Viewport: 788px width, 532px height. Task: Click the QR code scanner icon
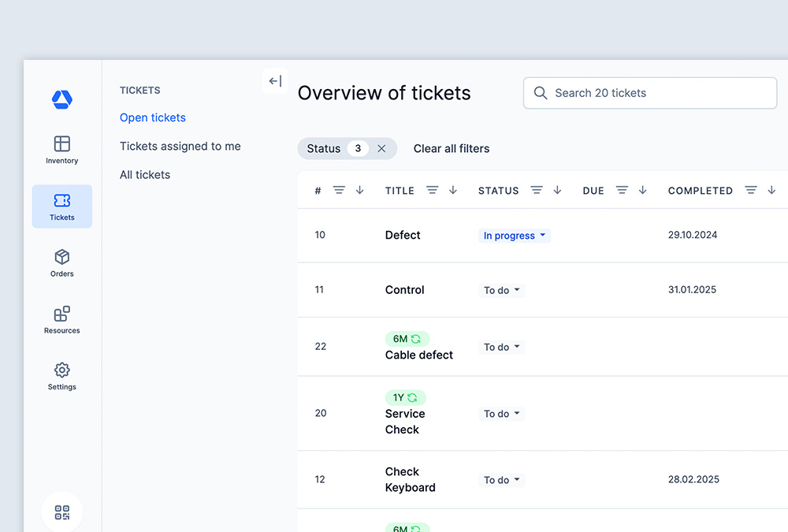click(x=61, y=512)
